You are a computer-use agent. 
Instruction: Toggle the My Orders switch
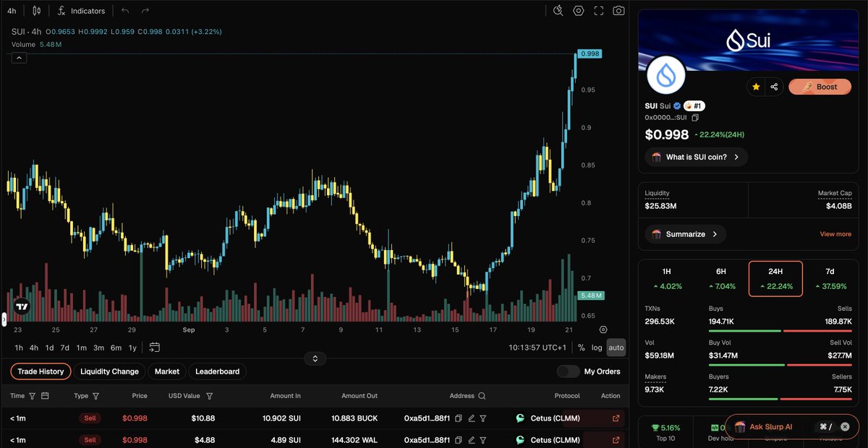(568, 371)
